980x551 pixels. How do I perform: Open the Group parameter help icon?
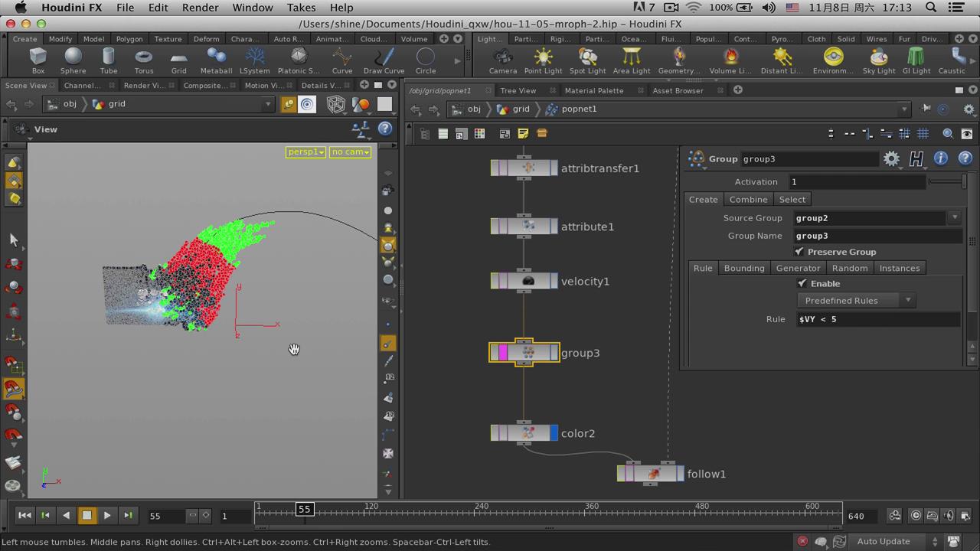point(965,158)
